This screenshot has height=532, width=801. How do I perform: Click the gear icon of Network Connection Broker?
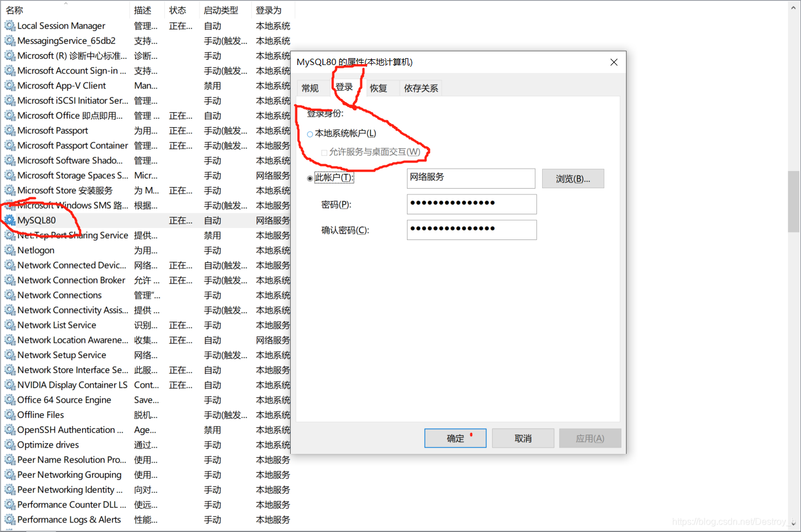click(10, 280)
